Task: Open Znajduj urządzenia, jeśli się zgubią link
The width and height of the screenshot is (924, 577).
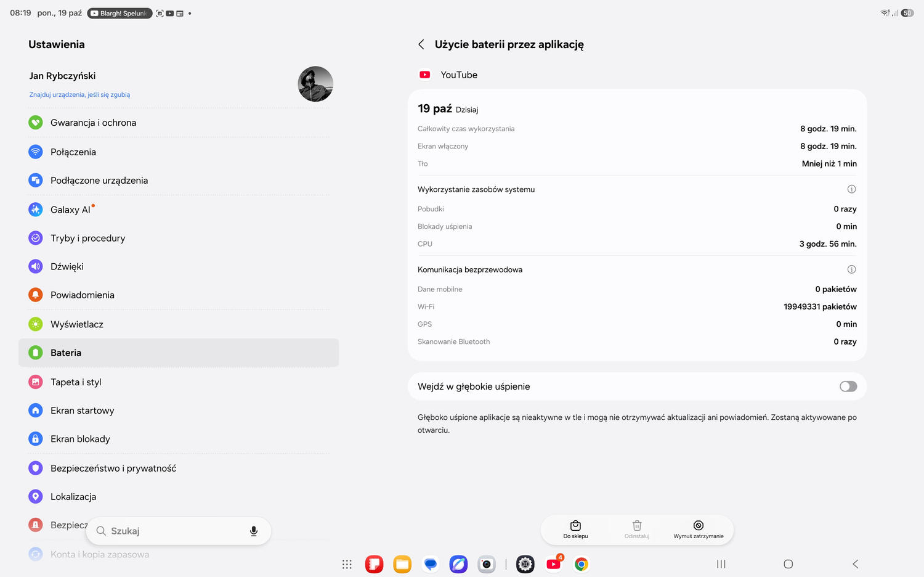Action: (79, 94)
